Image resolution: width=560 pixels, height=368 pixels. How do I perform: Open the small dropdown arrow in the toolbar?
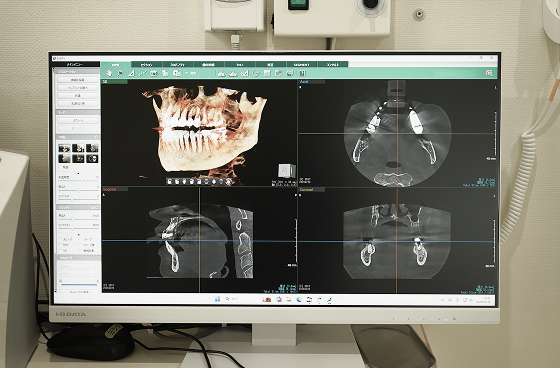[x=186, y=73]
